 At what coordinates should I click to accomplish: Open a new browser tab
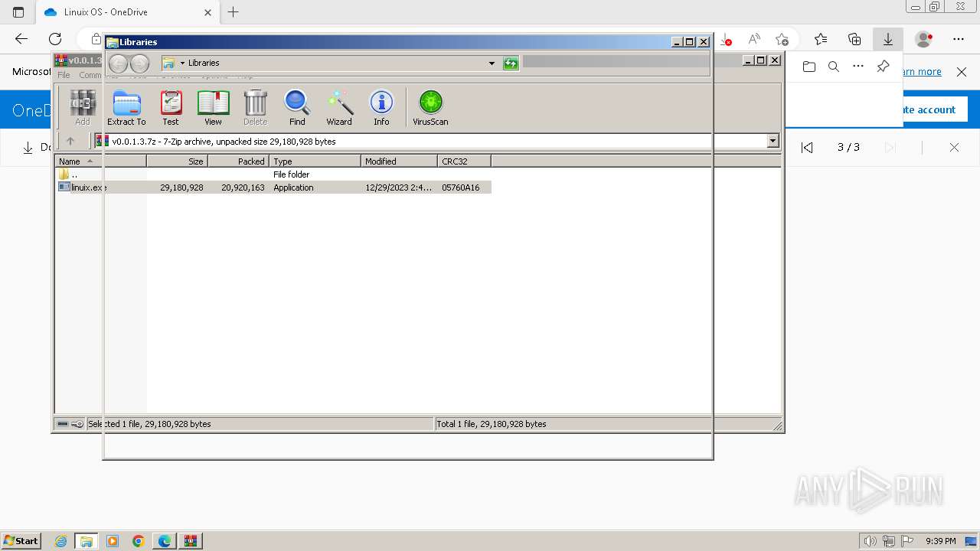pos(234,12)
